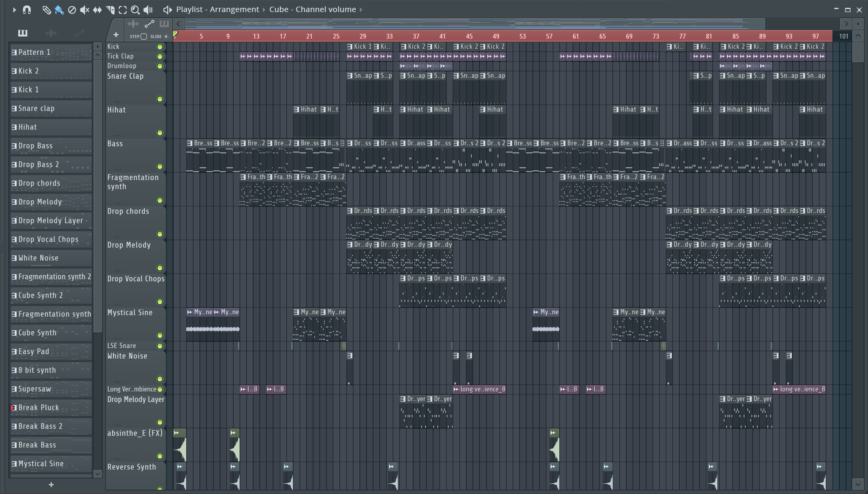Viewport: 868px width, 494px height.
Task: Click the playlist vertical scrollbar thumb
Action: pyautogui.click(x=858, y=52)
